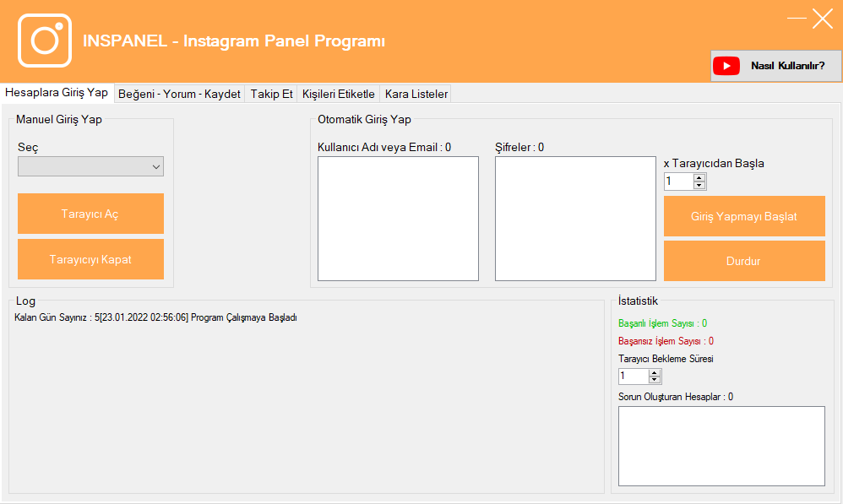Decrease x Tarayıcıdan Başla value
The image size is (843, 504).
tap(699, 186)
